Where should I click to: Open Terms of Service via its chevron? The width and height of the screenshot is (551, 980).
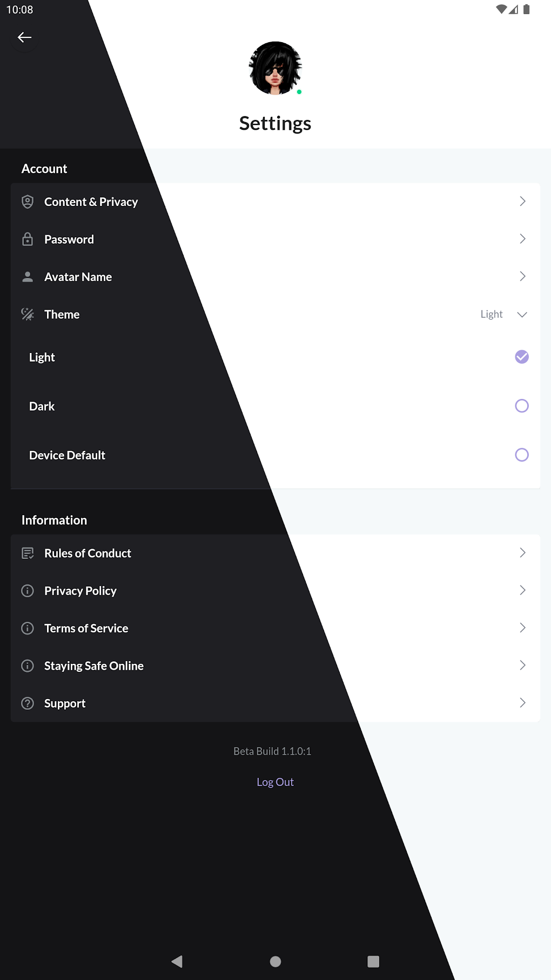click(522, 628)
